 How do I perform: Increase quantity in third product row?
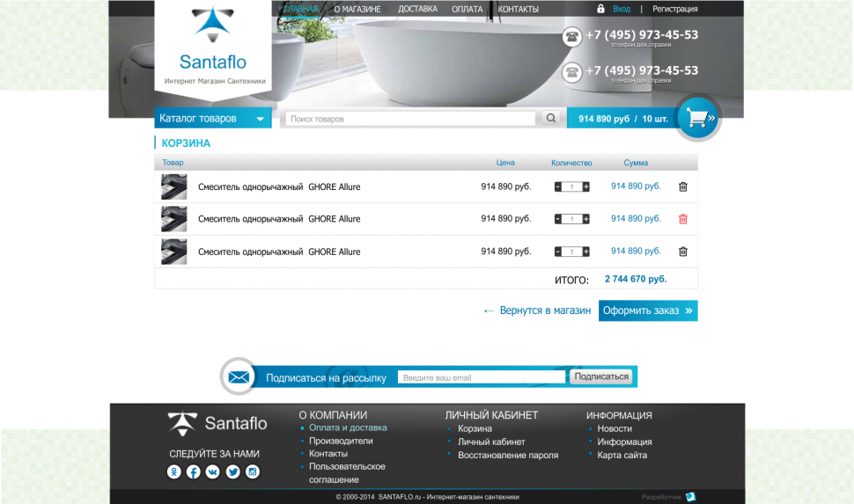tap(586, 252)
